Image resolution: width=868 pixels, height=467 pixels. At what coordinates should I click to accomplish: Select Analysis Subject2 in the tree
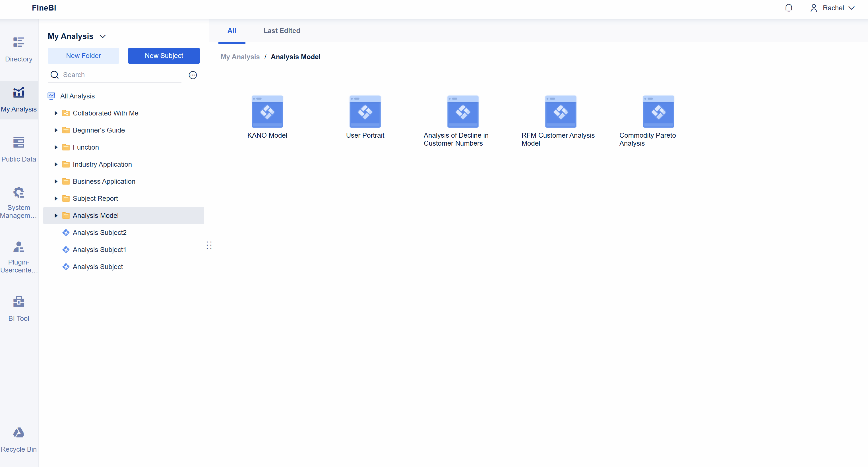123,232
